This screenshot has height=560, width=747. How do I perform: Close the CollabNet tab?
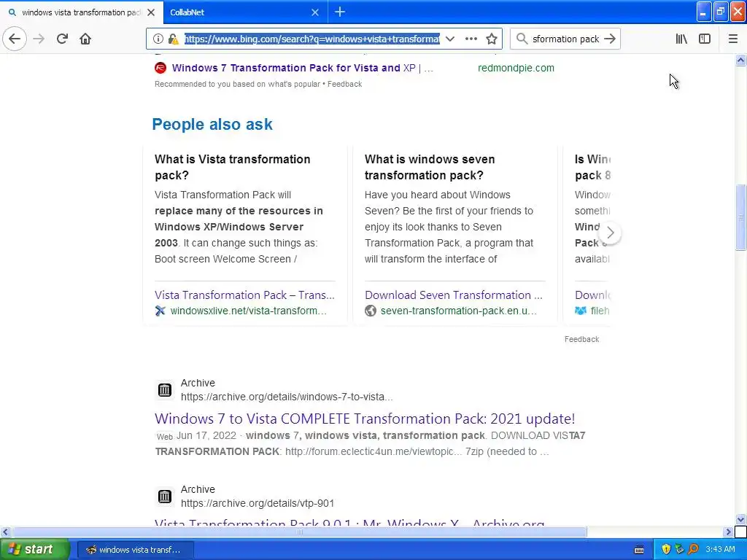315,12
